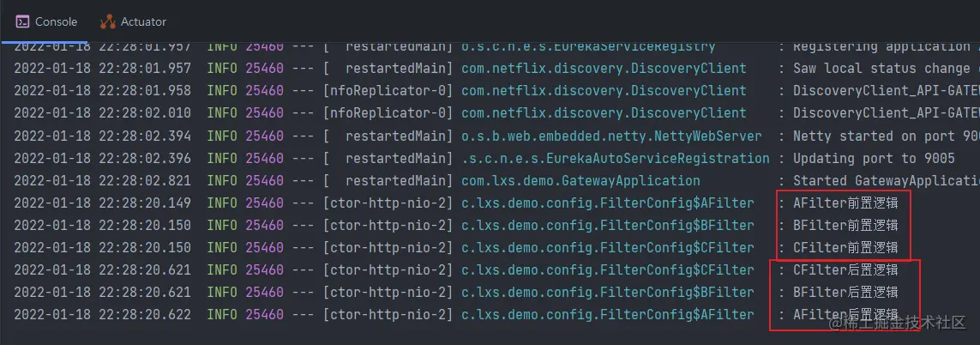Click the .s.c.n.e.s.EurekaAutoServiceRegistration logger name
The image size is (980, 345).
(x=615, y=159)
